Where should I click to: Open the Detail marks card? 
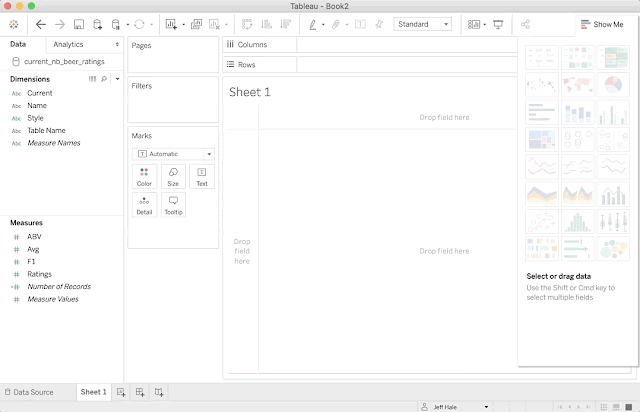[x=144, y=205]
